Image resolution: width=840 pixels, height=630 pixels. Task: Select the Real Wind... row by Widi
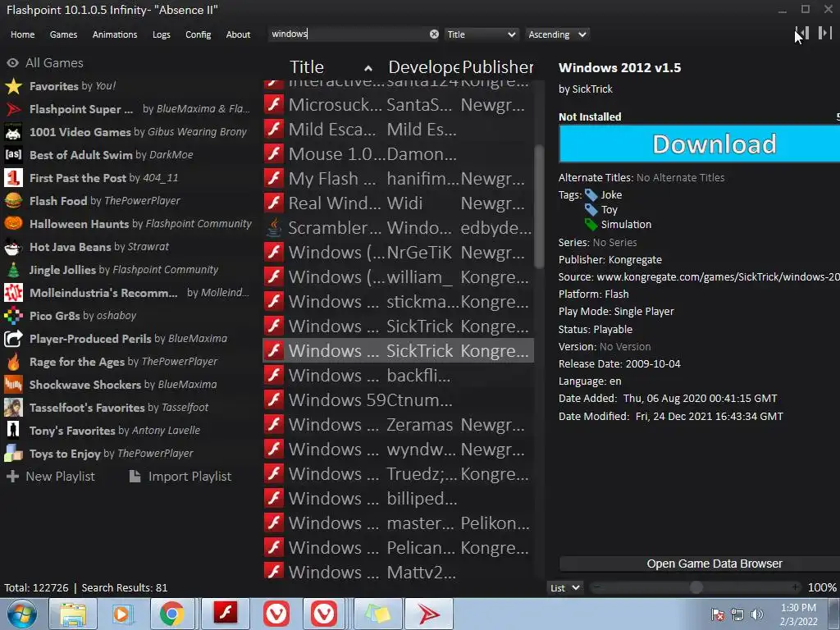click(x=398, y=203)
